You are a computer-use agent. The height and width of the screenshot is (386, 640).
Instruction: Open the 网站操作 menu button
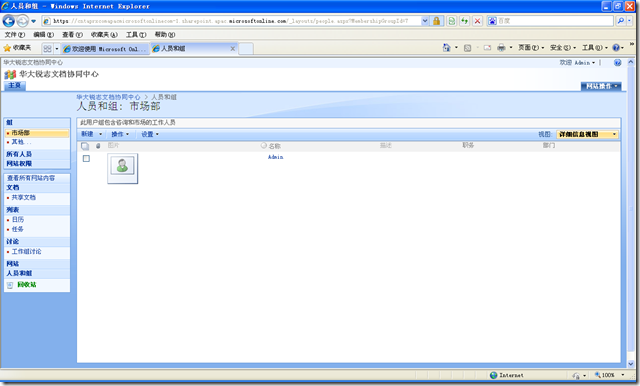click(601, 86)
